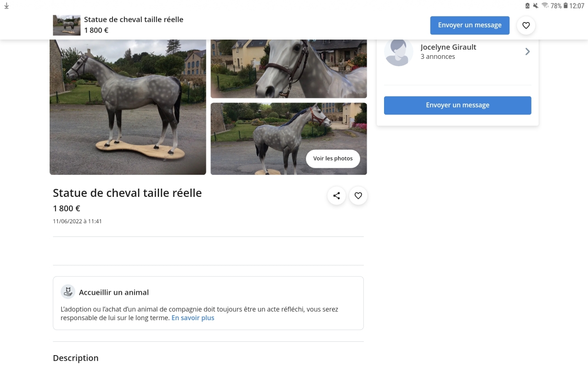Open the seller's avatar picture
This screenshot has width=588, height=368.
398,52
